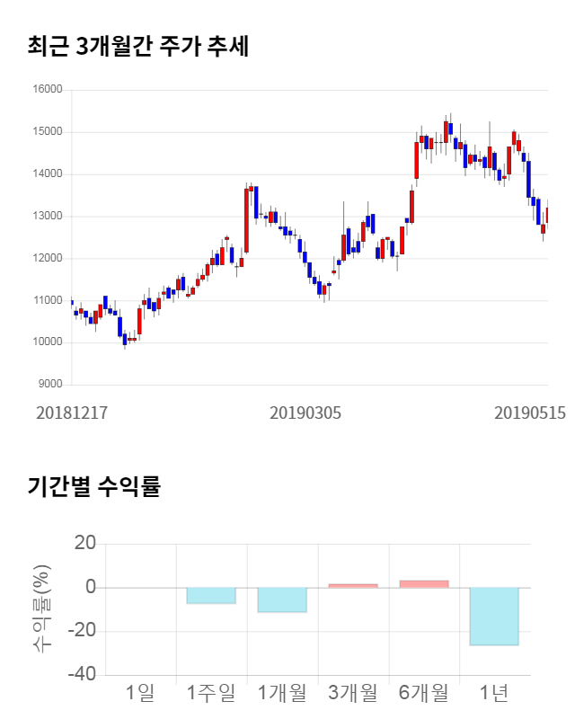Click the pink 3개월 return bar
575x728 pixels.
pos(353,586)
